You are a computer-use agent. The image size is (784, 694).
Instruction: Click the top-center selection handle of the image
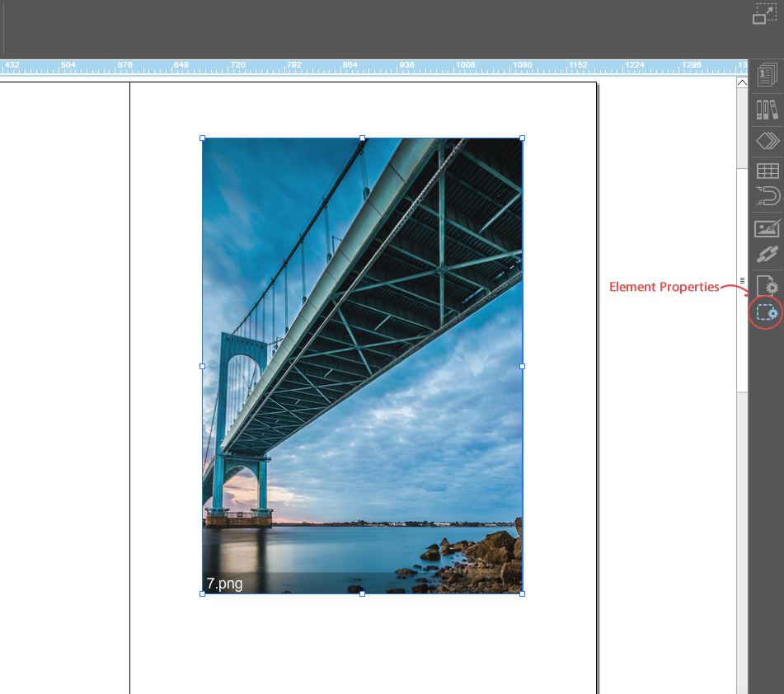coord(362,138)
